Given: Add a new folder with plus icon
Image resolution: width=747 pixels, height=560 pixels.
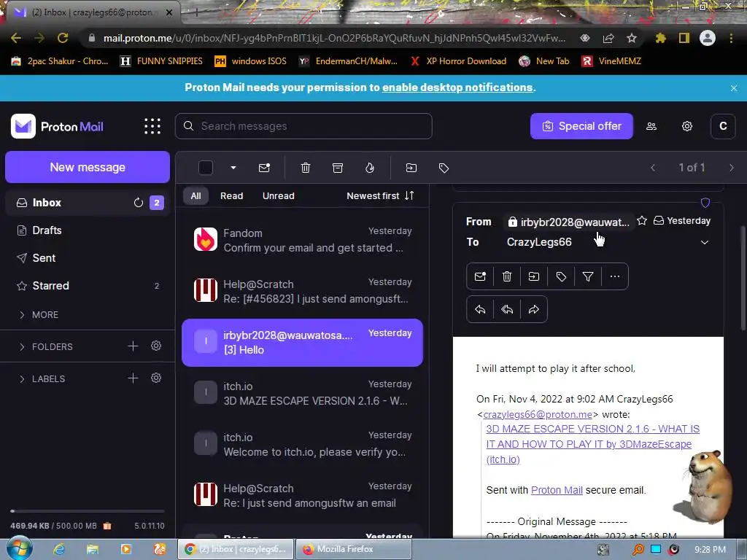Looking at the screenshot, I should click(133, 346).
